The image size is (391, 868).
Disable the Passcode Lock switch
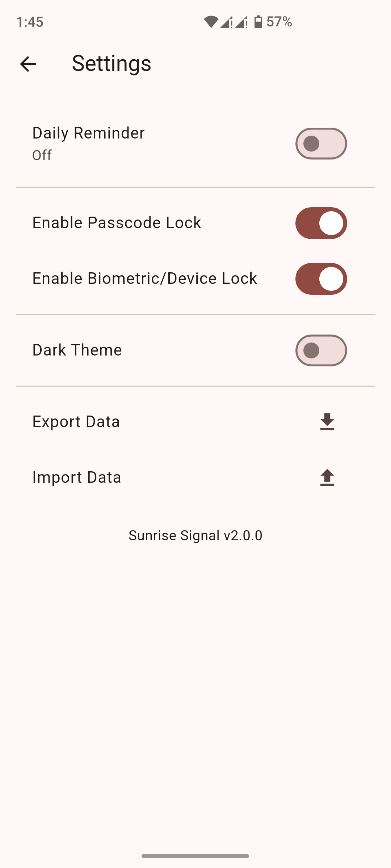[321, 223]
